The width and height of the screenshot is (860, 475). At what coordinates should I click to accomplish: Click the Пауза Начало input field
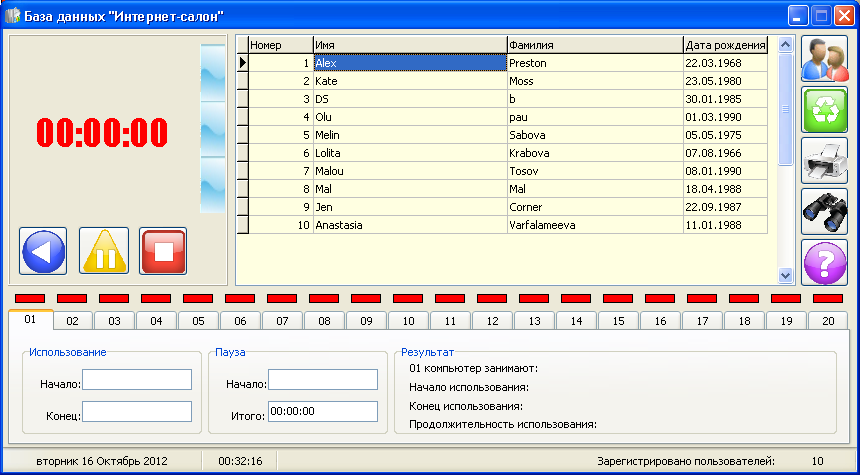pos(323,380)
